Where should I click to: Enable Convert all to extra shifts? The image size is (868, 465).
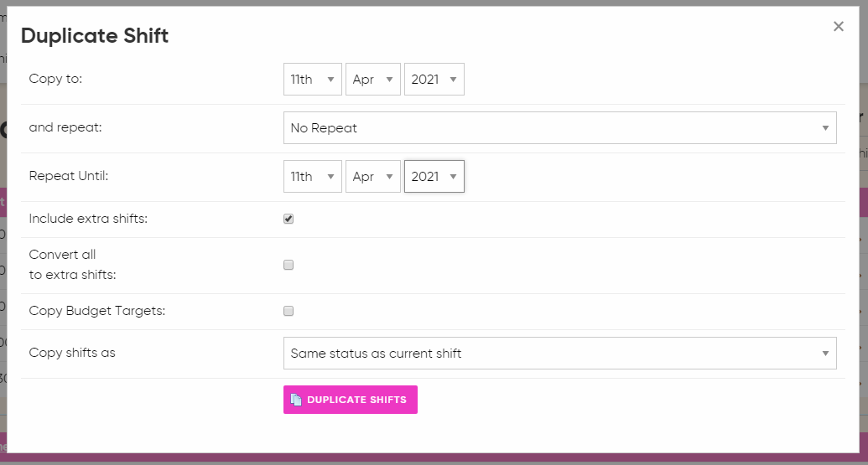point(288,265)
